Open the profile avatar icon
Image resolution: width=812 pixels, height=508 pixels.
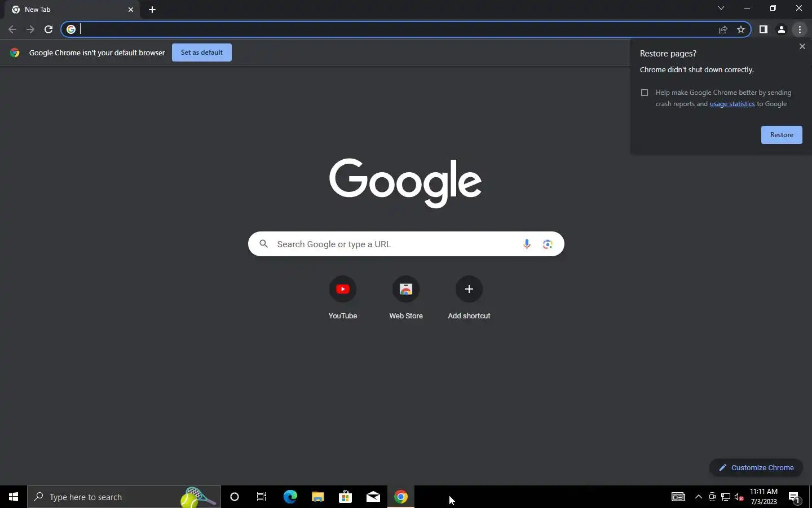(x=782, y=29)
